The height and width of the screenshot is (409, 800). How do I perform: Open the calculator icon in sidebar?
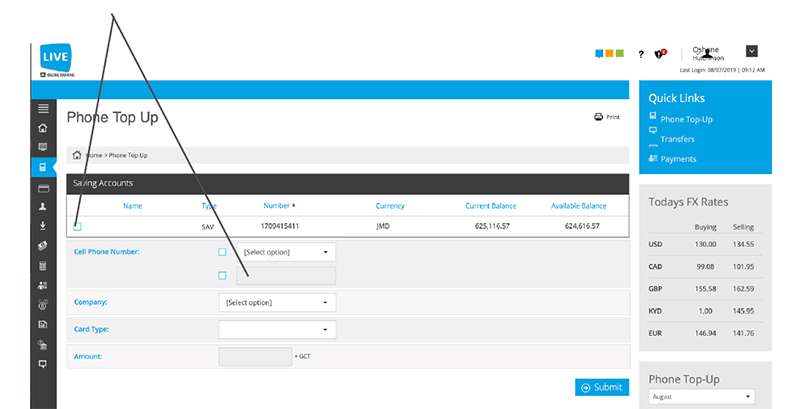pos(43,266)
